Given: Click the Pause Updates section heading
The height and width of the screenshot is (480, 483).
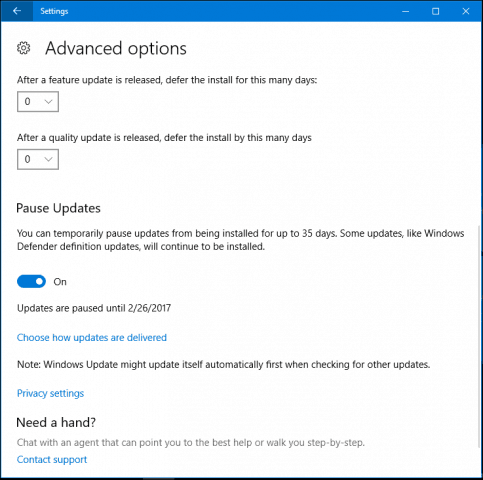Looking at the screenshot, I should coord(58,208).
